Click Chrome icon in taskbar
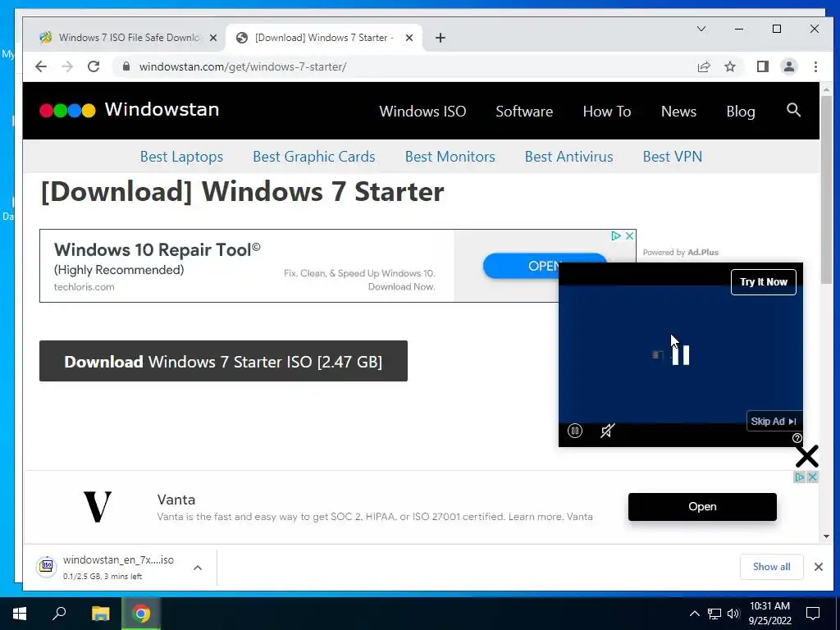Image resolution: width=840 pixels, height=630 pixels. tap(141, 614)
